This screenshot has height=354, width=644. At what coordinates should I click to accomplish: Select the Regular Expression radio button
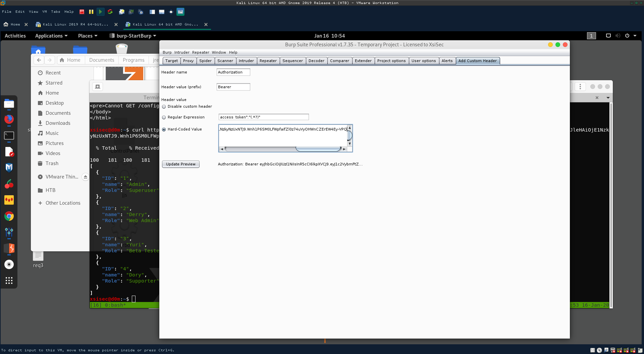coord(164,117)
